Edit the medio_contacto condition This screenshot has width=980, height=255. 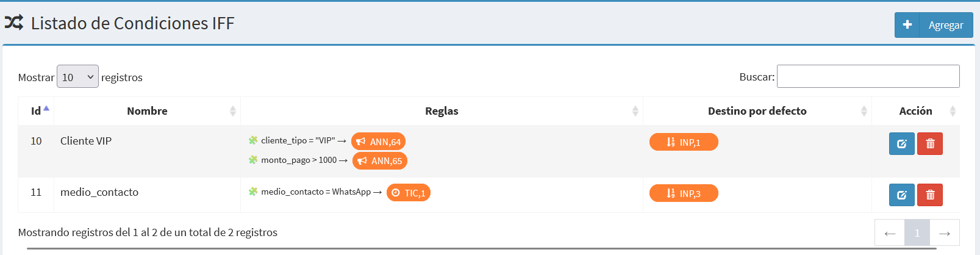(x=901, y=195)
